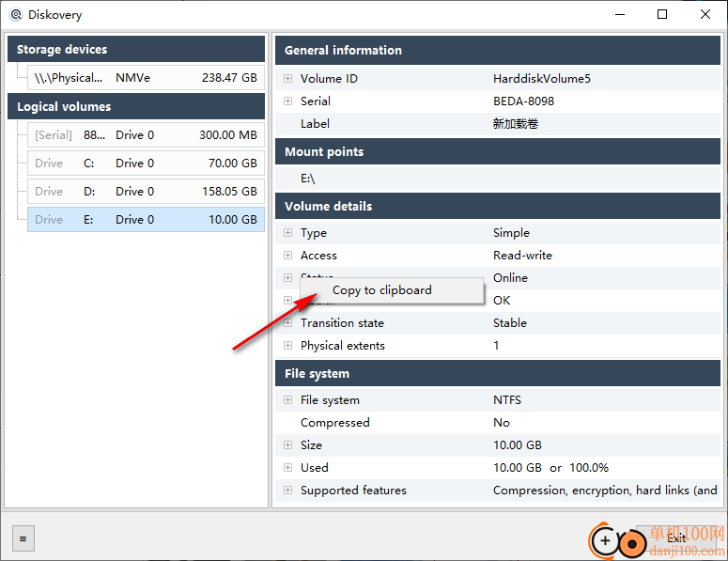Expand the Volume ID row
The width and height of the screenshot is (728, 561).
coord(287,79)
